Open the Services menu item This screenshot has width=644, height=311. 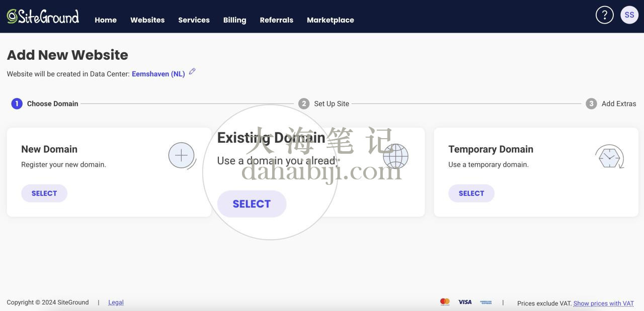(x=194, y=20)
